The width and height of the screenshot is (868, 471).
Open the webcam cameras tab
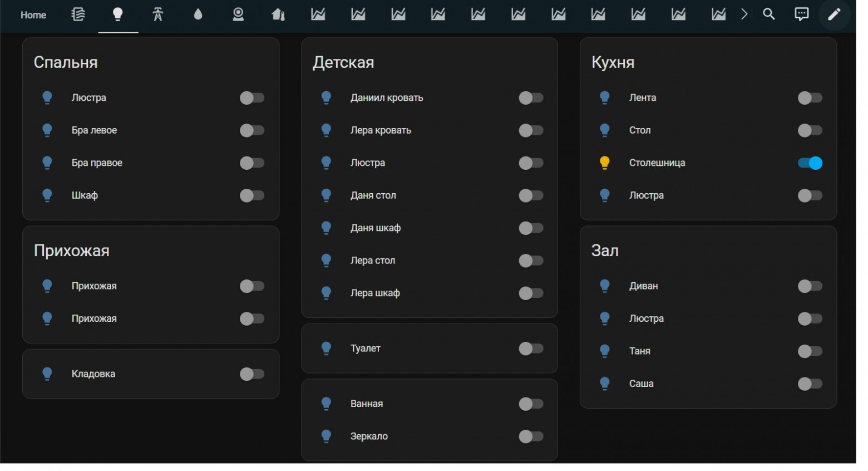[238, 14]
